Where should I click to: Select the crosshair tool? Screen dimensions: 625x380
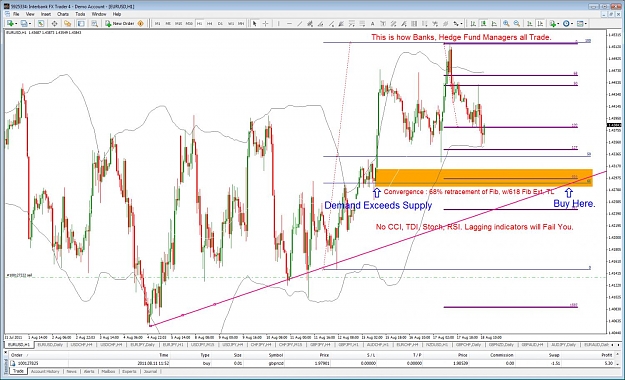click(x=265, y=24)
